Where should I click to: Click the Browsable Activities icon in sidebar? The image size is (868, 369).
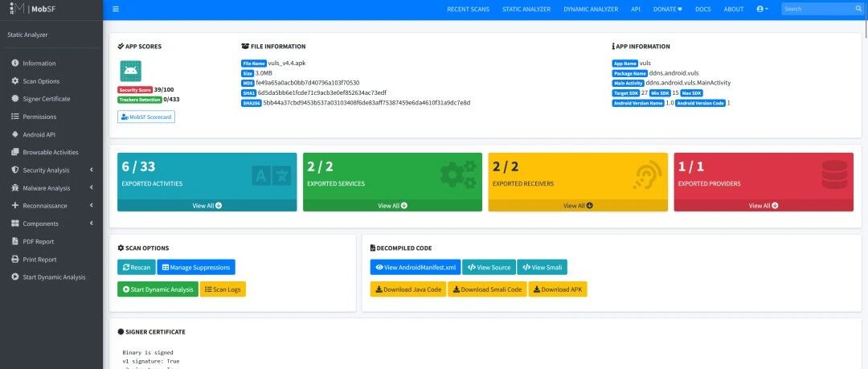click(x=15, y=153)
